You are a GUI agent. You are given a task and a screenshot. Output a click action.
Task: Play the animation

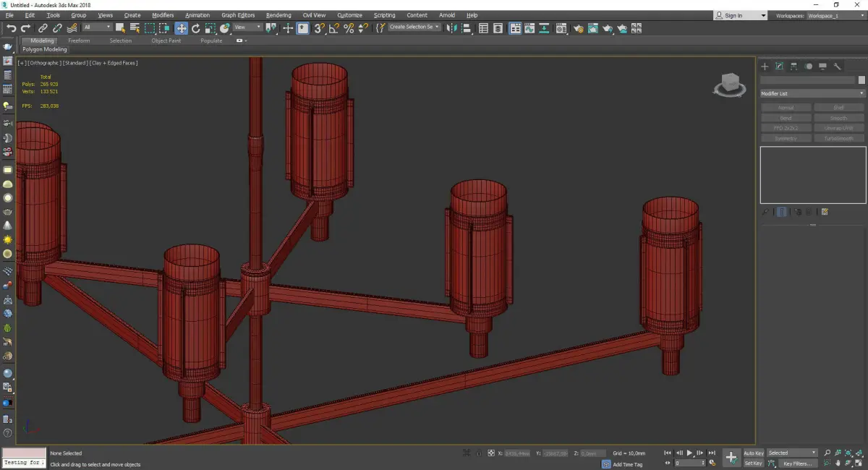(690, 453)
